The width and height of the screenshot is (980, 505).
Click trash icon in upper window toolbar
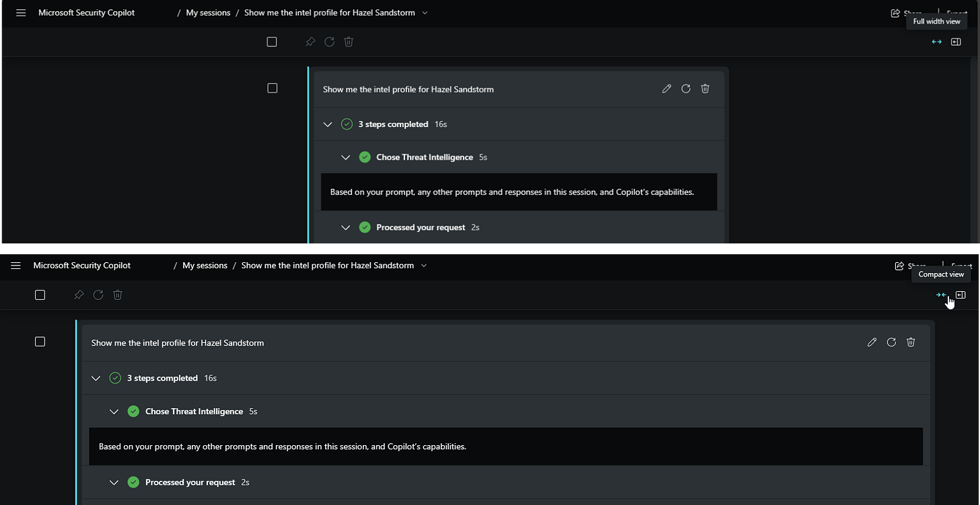coord(349,42)
